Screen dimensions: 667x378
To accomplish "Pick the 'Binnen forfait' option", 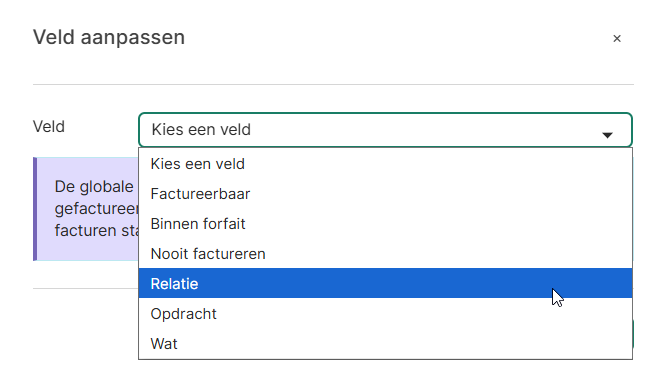I will click(x=385, y=224).
